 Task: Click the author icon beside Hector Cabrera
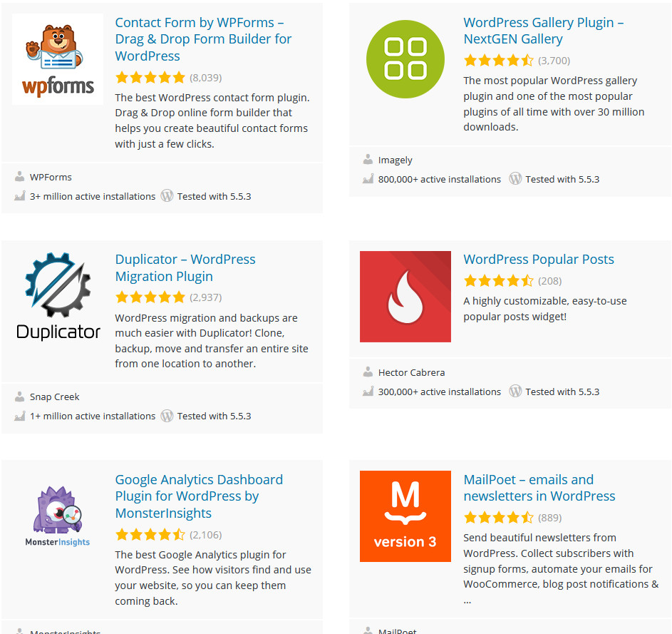coord(368,372)
